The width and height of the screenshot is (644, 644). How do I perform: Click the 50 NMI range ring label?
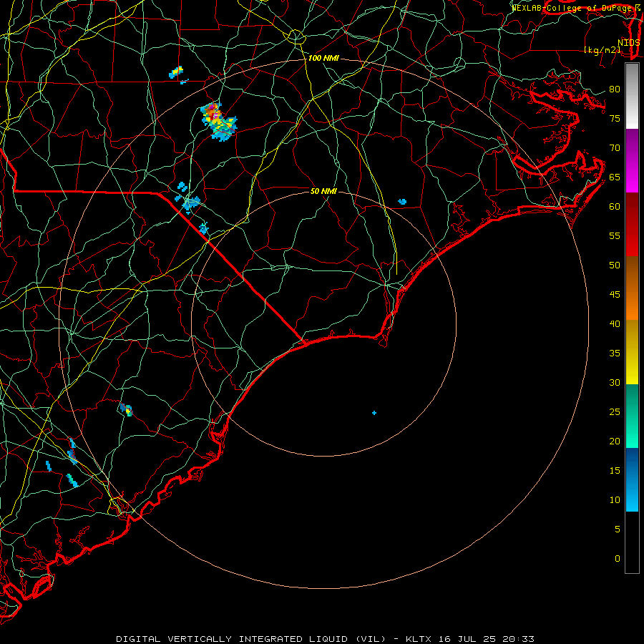click(323, 191)
